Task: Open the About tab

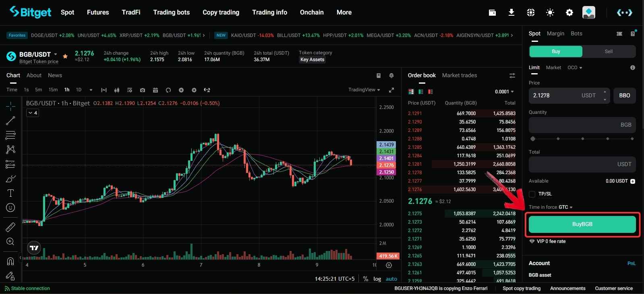Action: [x=34, y=75]
